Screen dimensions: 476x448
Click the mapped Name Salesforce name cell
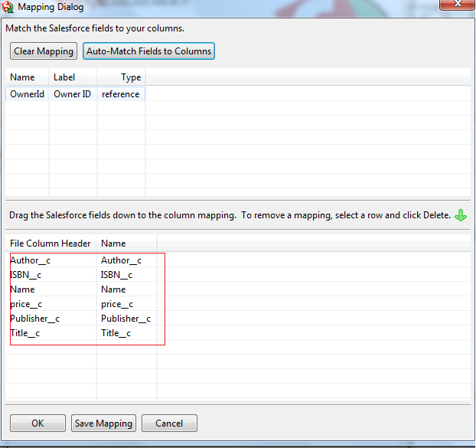click(113, 289)
